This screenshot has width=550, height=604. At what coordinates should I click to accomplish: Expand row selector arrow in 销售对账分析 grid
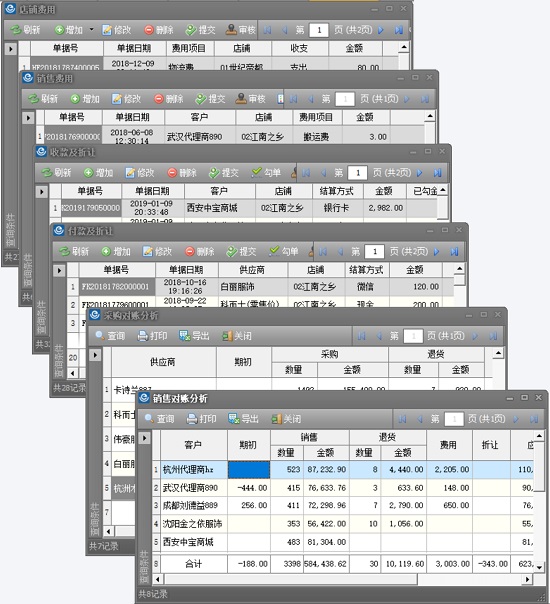coord(145,438)
